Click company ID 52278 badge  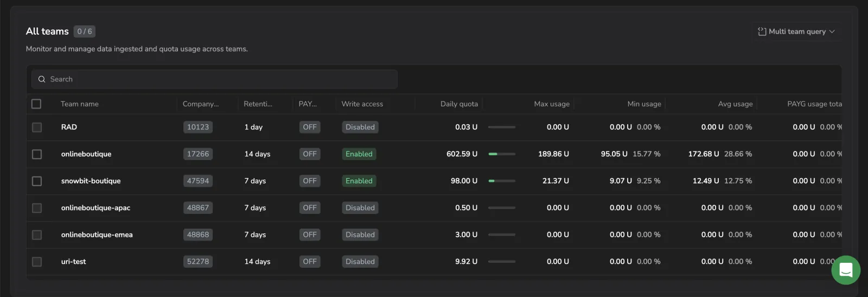(x=198, y=262)
